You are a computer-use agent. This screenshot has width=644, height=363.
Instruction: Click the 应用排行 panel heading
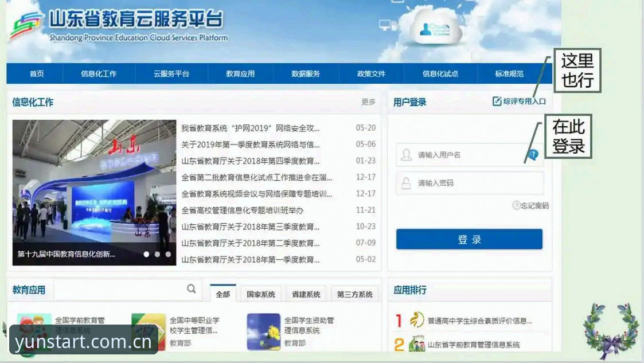tap(410, 290)
